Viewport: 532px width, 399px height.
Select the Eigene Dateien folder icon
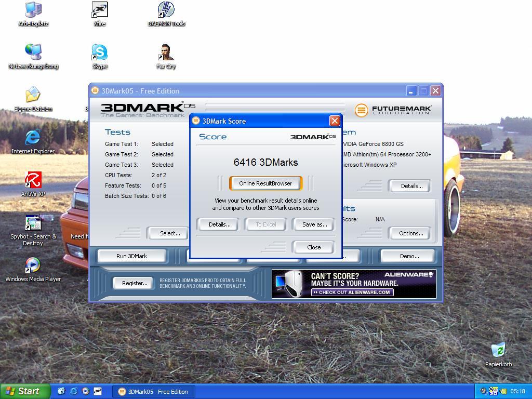(x=33, y=99)
